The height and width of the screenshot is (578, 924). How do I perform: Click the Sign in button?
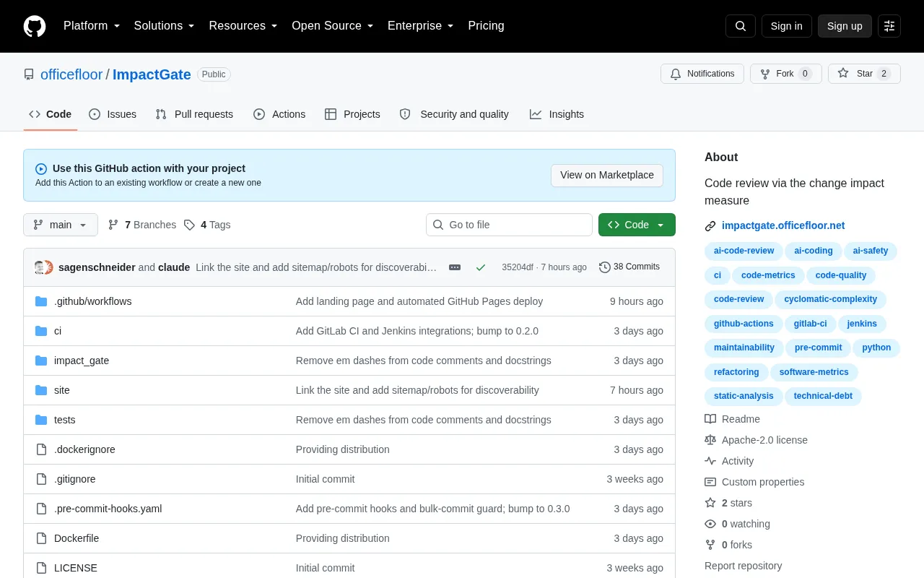click(x=786, y=26)
